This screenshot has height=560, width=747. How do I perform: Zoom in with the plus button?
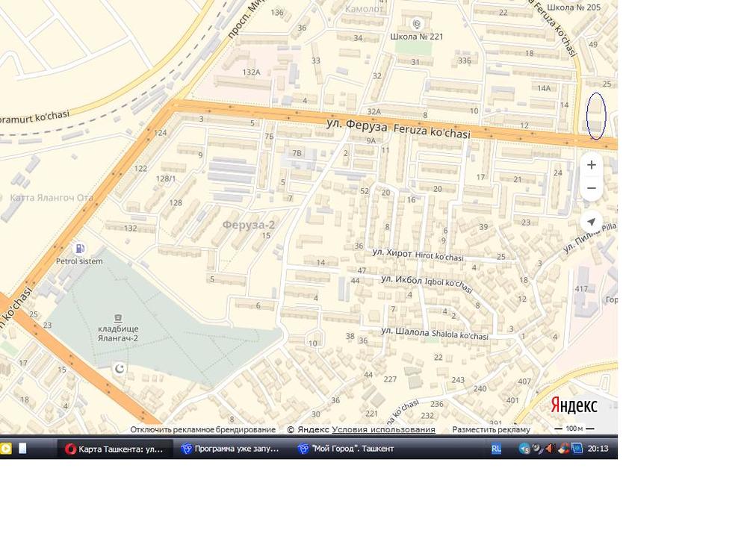[591, 165]
